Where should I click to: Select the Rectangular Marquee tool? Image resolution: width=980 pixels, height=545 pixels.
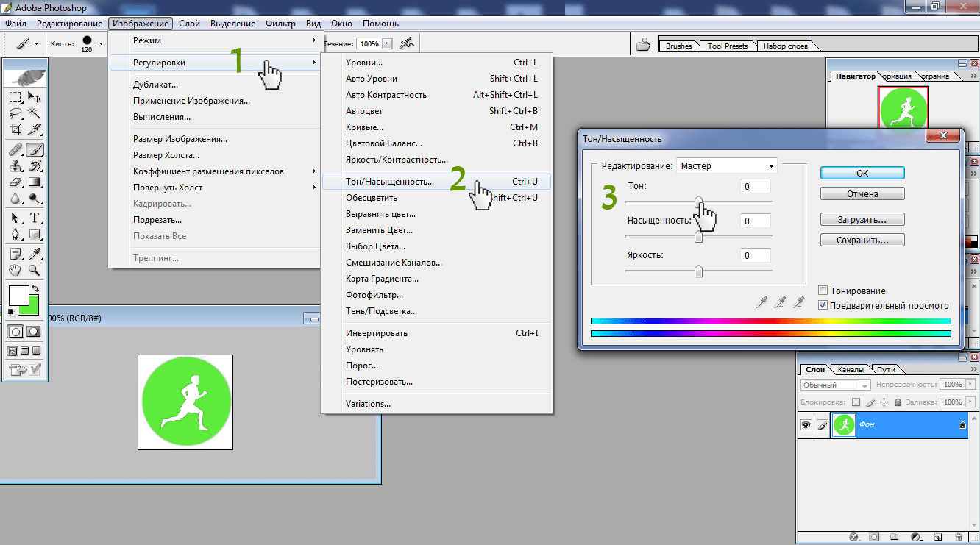[15, 97]
